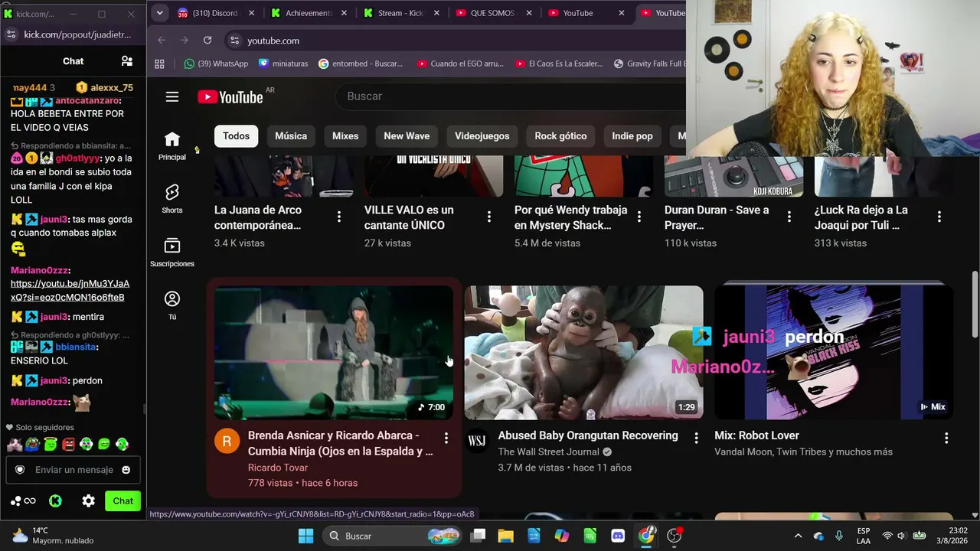Open options for Duran Duran video
Viewport: 980px width, 551px height.
click(x=789, y=217)
